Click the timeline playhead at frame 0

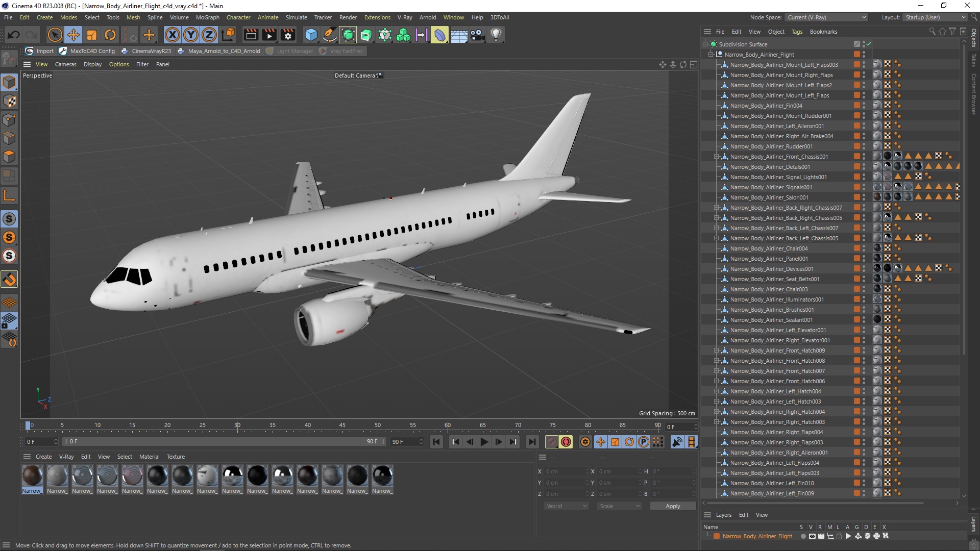28,425
